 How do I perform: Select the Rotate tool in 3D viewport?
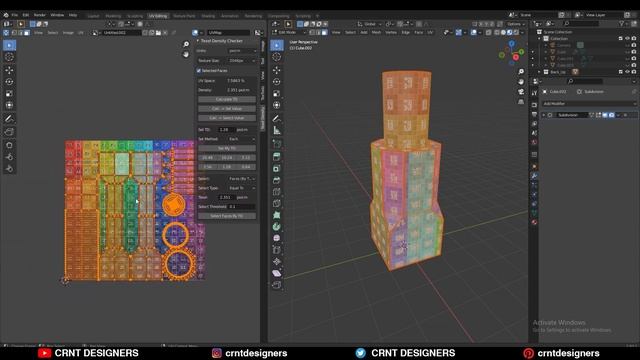click(x=277, y=82)
